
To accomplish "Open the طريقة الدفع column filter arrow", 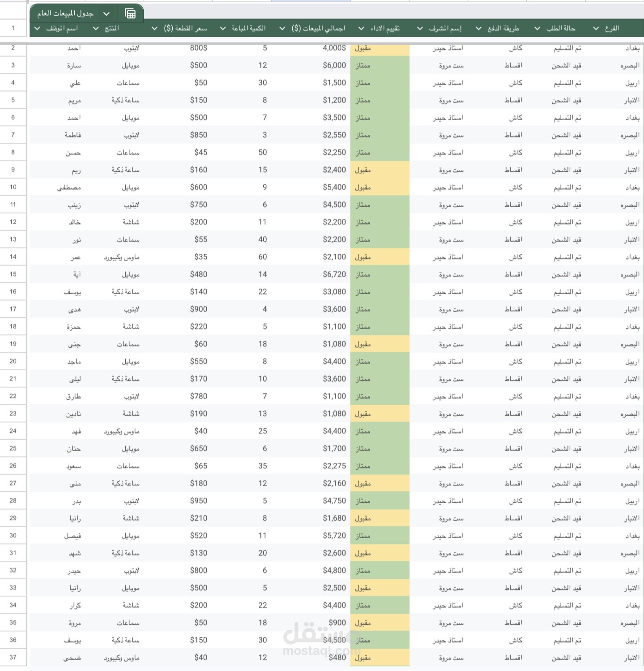I will [x=478, y=28].
